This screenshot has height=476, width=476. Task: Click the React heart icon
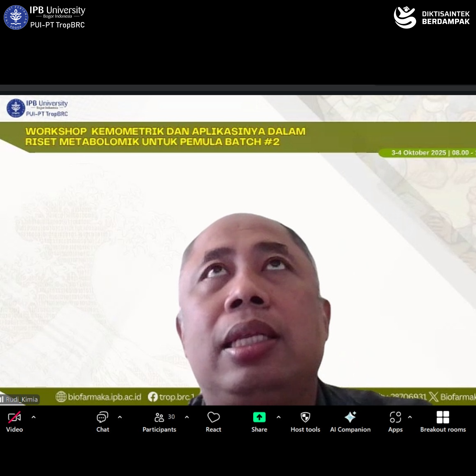pos(213,418)
